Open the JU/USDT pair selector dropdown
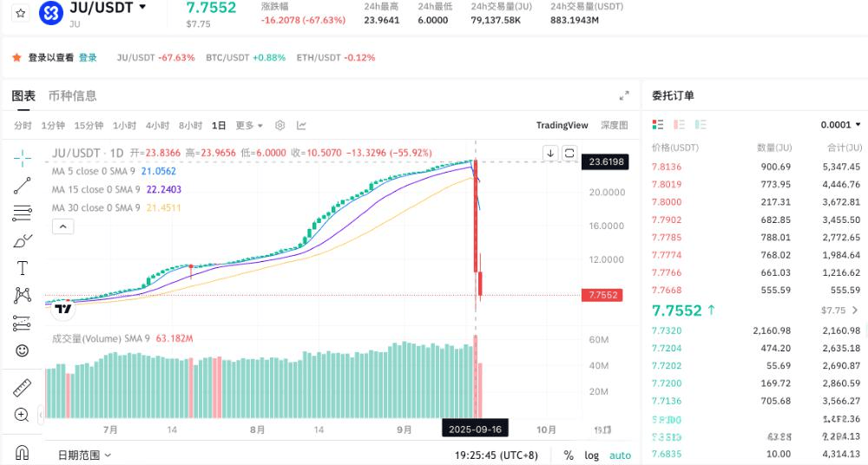868x465 pixels. pos(142,8)
